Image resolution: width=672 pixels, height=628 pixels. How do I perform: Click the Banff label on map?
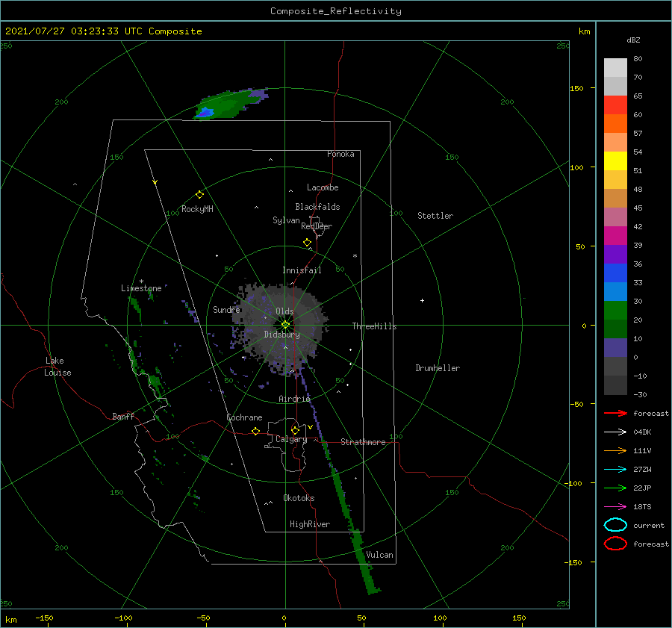coord(123,416)
